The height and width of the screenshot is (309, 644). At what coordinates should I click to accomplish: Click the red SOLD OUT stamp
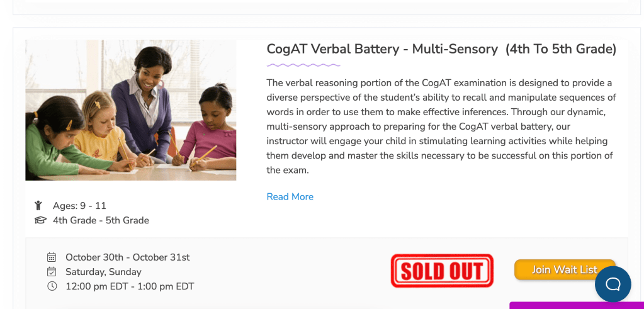441,271
